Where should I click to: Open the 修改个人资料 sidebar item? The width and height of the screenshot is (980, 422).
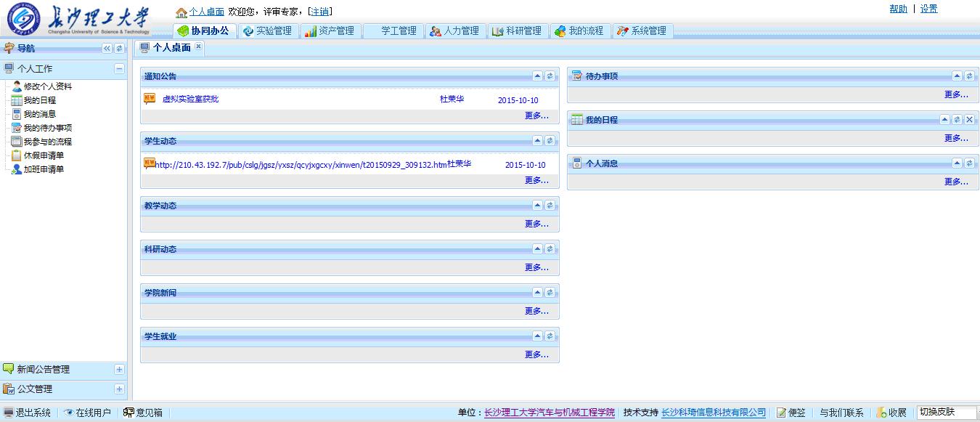pyautogui.click(x=47, y=86)
